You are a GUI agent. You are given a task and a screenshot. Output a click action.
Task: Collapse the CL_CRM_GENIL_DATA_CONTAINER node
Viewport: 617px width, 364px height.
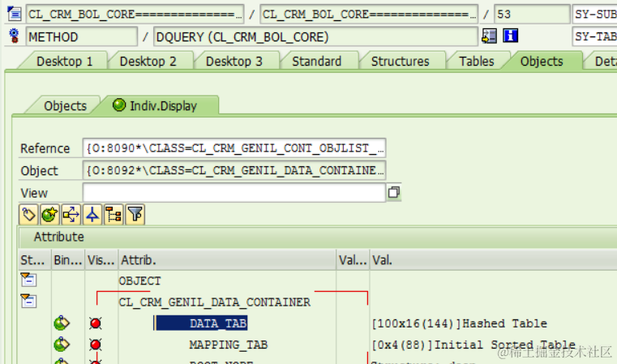[x=28, y=301]
